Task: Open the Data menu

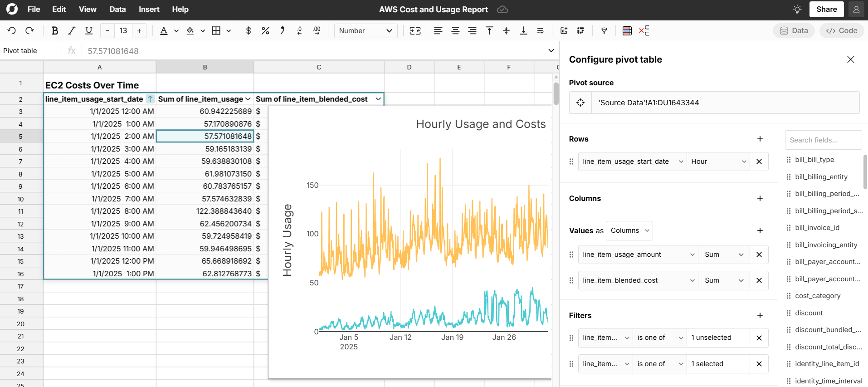Action: click(x=117, y=9)
